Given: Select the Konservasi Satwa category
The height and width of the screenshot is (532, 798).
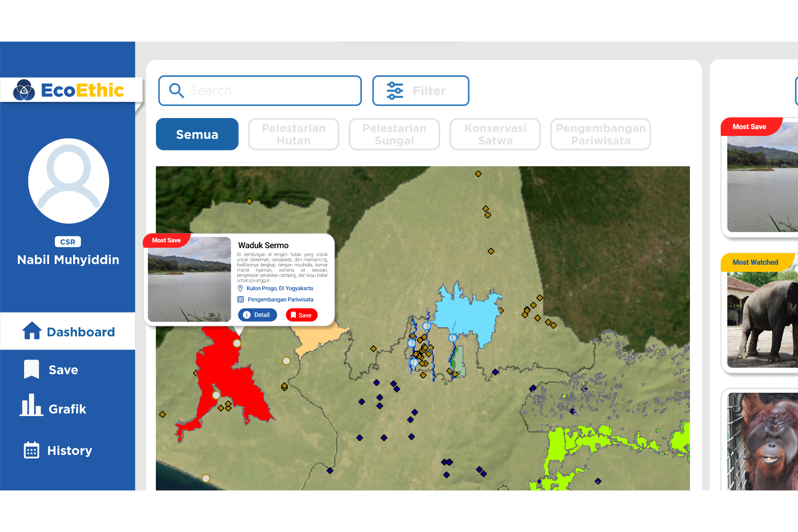Looking at the screenshot, I should [495, 134].
